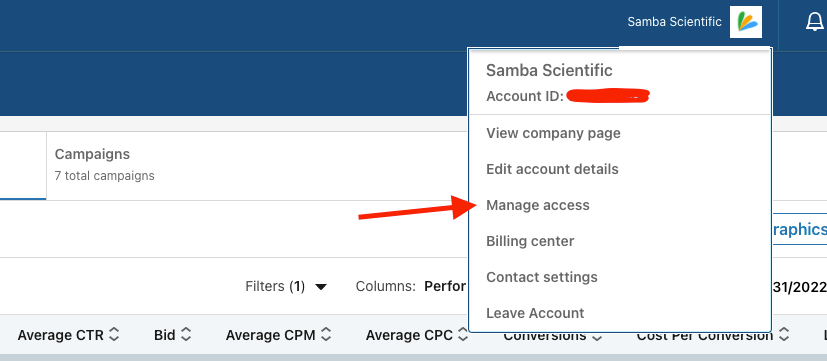Select Edit account details option
827x361 pixels.
(x=552, y=169)
